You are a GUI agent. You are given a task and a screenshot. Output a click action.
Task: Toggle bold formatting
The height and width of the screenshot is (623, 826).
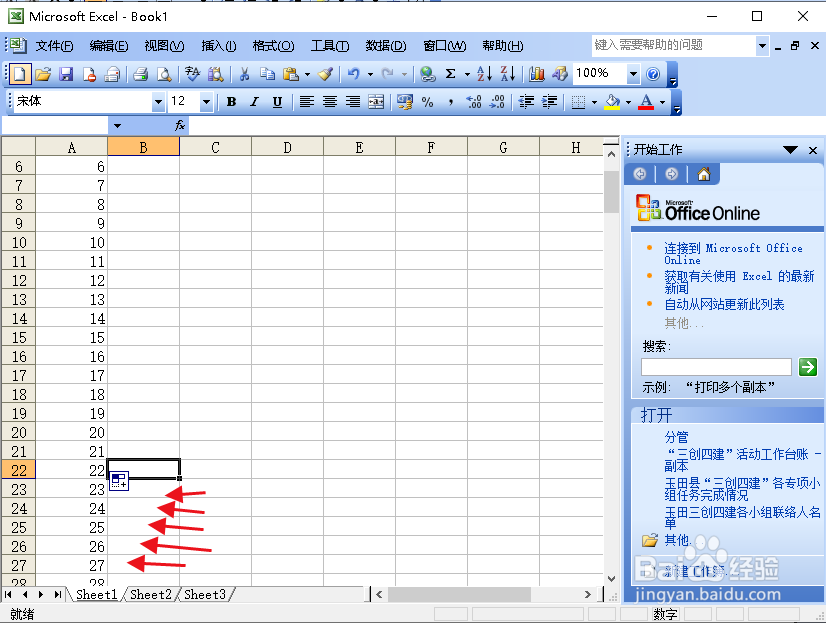point(231,102)
